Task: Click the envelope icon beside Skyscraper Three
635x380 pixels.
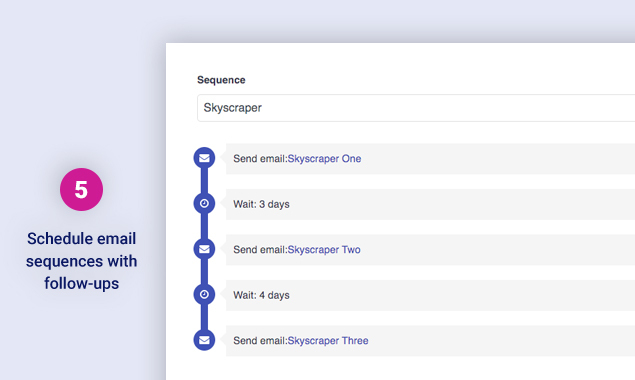Action: point(204,340)
